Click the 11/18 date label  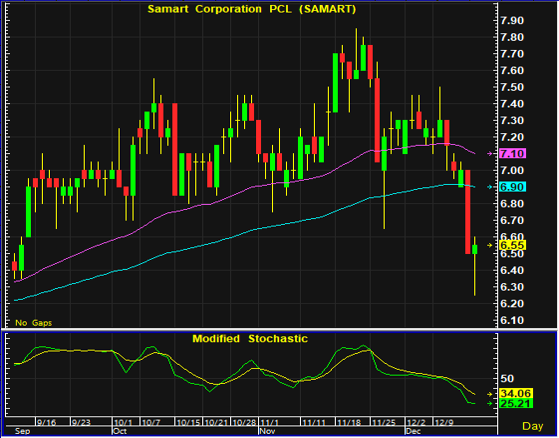349,423
